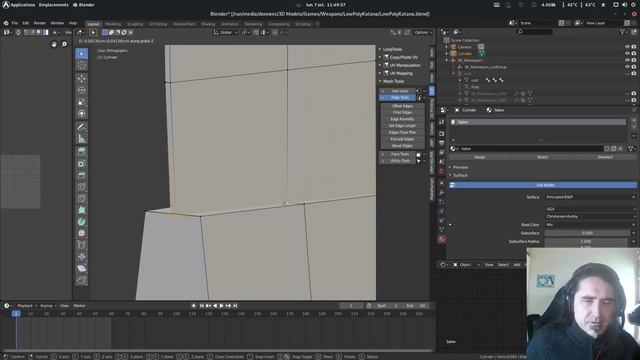Viewport: 640px width, 360px height.
Task: Click the pan hand icon in left viewport
Action: click(53, 44)
